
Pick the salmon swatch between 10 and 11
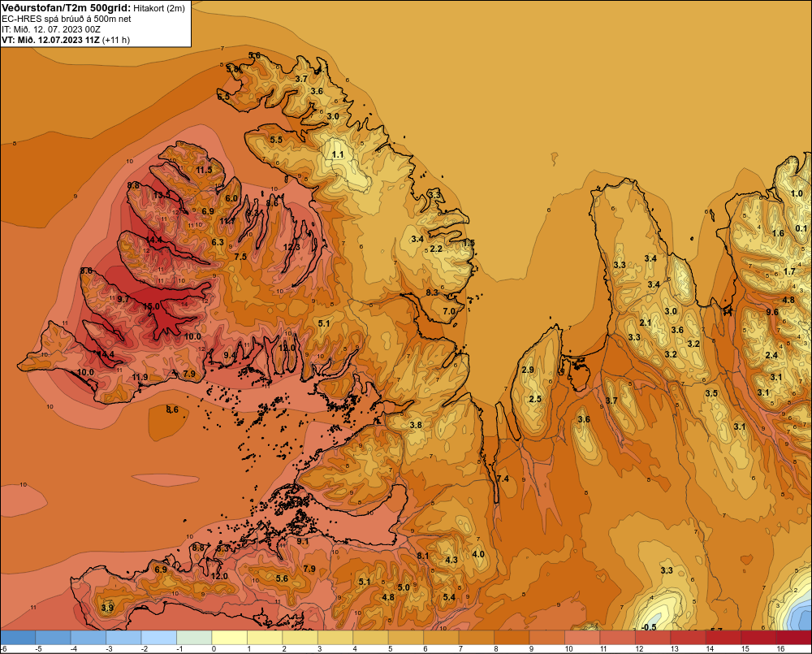[x=582, y=638]
